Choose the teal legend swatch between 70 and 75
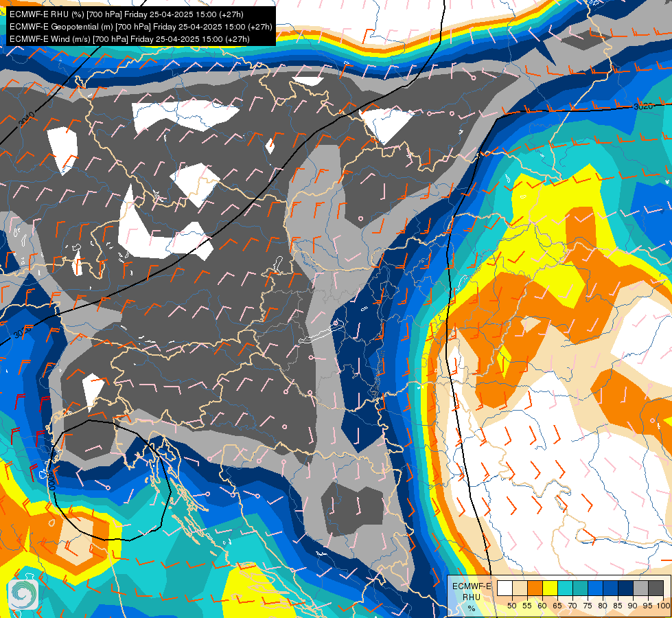 coord(580,588)
